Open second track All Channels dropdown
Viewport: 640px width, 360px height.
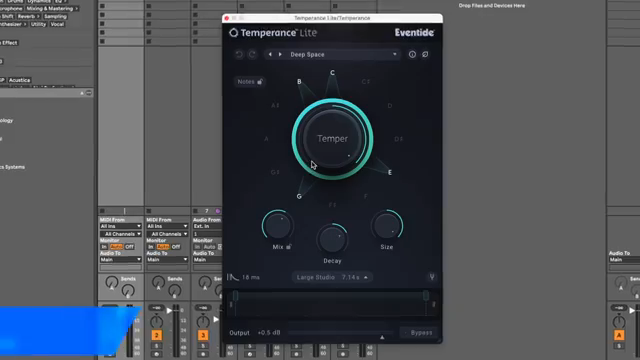coord(167,234)
